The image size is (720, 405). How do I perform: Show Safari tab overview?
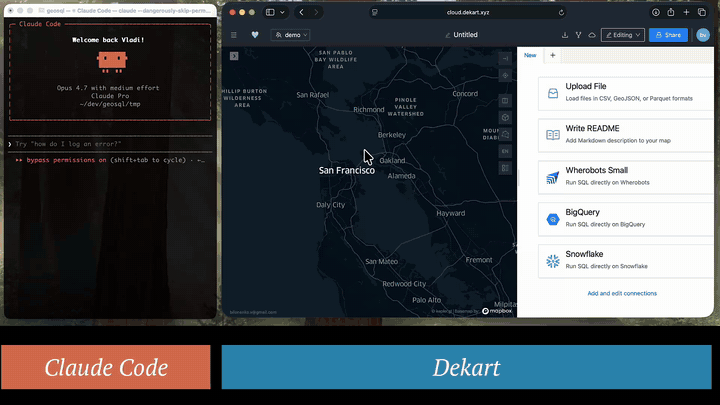pos(702,12)
